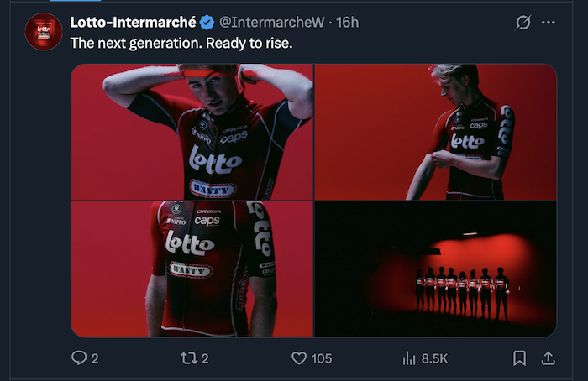This screenshot has width=588, height=381.
Task: Click the 105 likes count
Action: pyautogui.click(x=322, y=358)
